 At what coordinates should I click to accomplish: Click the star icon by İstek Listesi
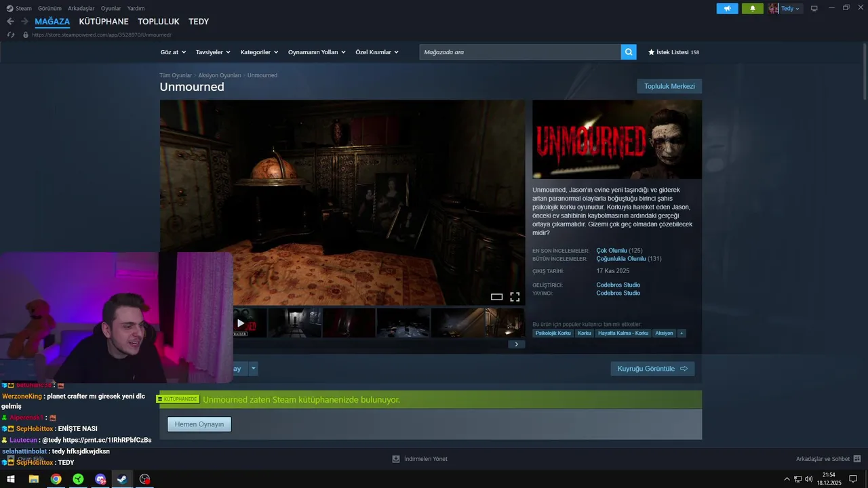tap(651, 52)
